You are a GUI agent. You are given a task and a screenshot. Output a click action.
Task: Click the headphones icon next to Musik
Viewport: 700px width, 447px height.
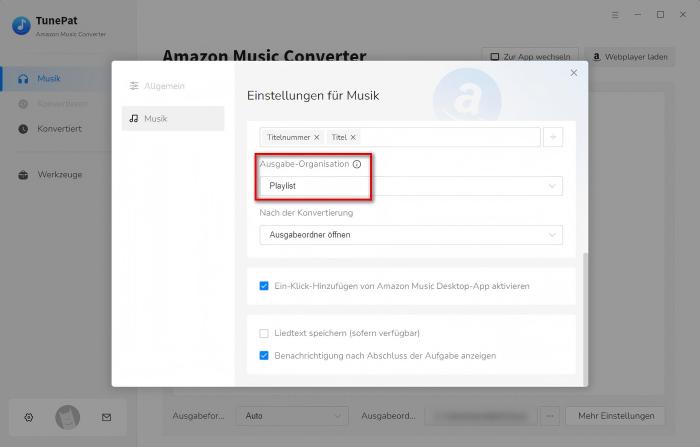[23, 79]
